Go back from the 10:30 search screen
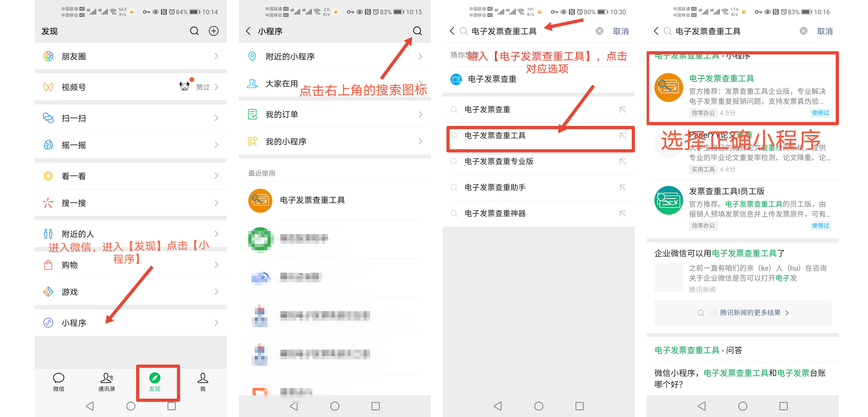This screenshot has width=868, height=417. tap(452, 31)
